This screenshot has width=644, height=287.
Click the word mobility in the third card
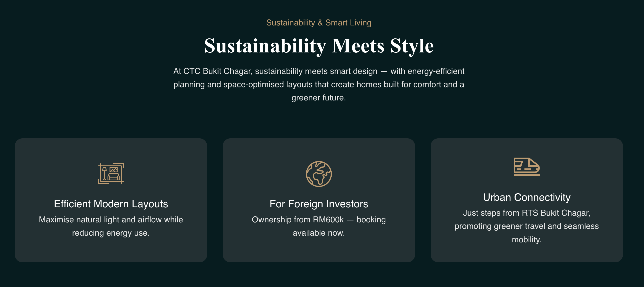(x=526, y=240)
